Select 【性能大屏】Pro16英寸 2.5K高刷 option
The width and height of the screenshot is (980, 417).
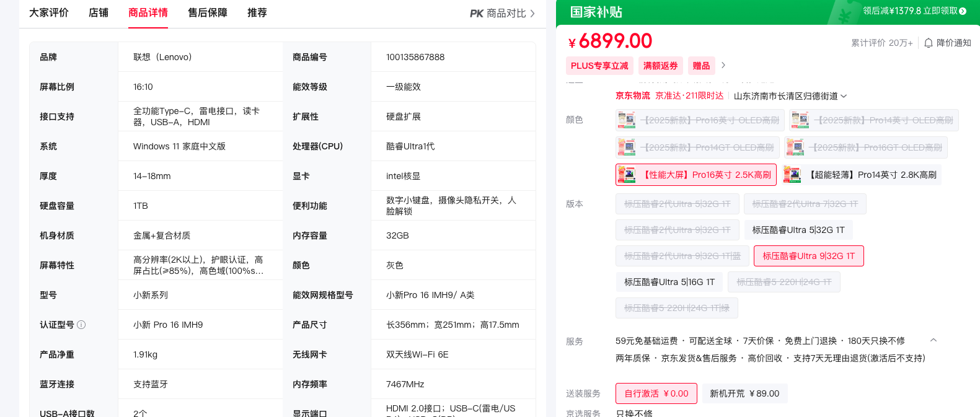pyautogui.click(x=697, y=175)
